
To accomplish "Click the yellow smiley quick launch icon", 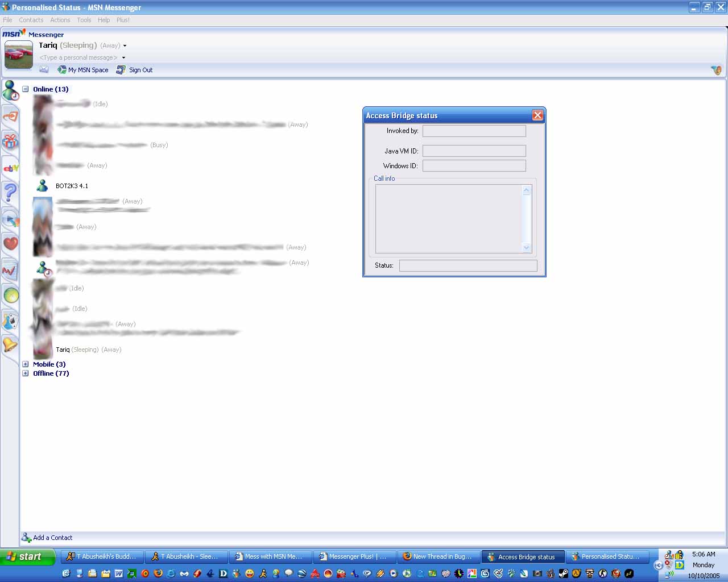I will [x=249, y=573].
